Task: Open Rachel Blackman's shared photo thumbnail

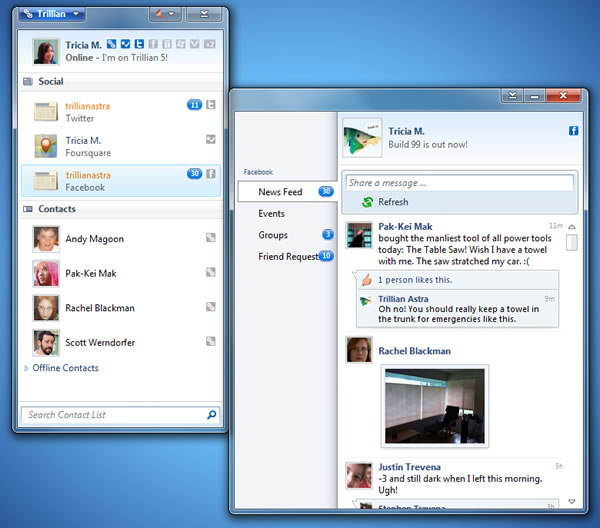Action: [434, 405]
